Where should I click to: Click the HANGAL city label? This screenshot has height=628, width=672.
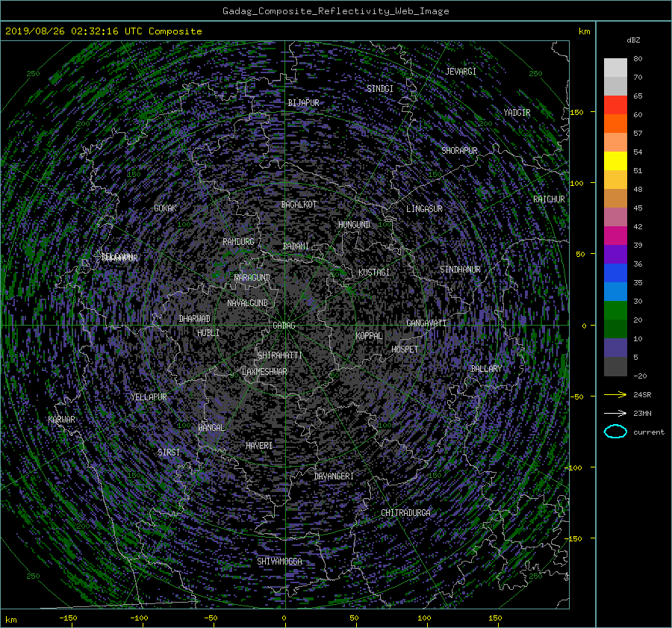pyautogui.click(x=211, y=428)
